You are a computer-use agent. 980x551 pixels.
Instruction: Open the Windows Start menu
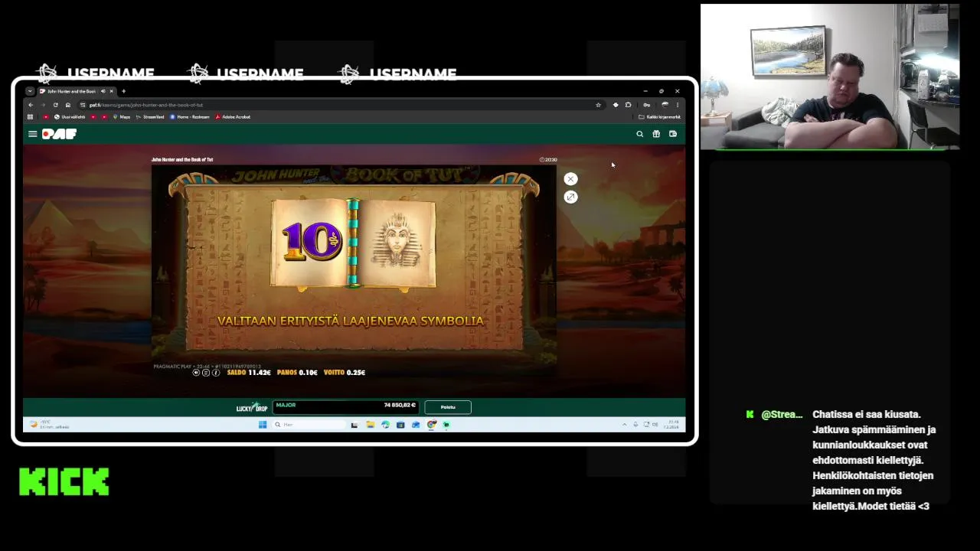[263, 425]
